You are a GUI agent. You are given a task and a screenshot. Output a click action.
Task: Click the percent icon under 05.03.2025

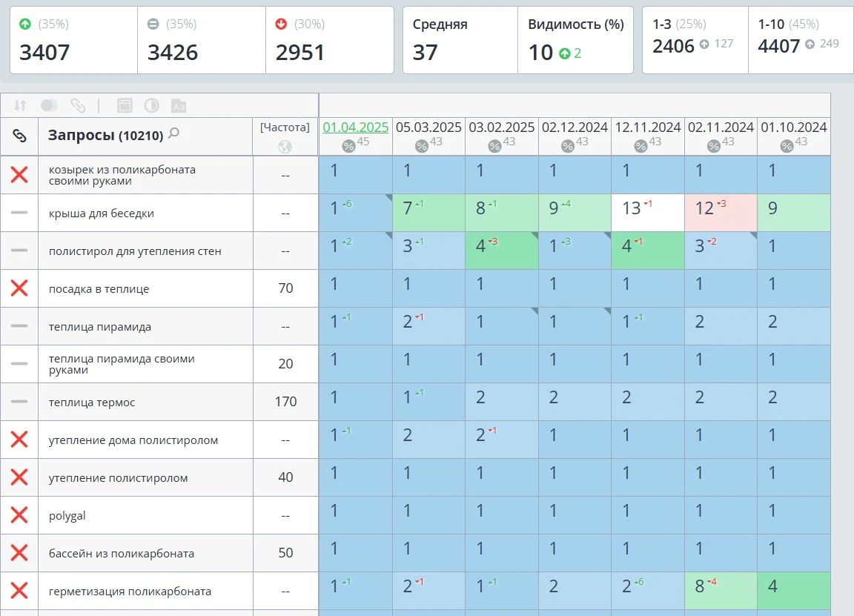click(421, 146)
